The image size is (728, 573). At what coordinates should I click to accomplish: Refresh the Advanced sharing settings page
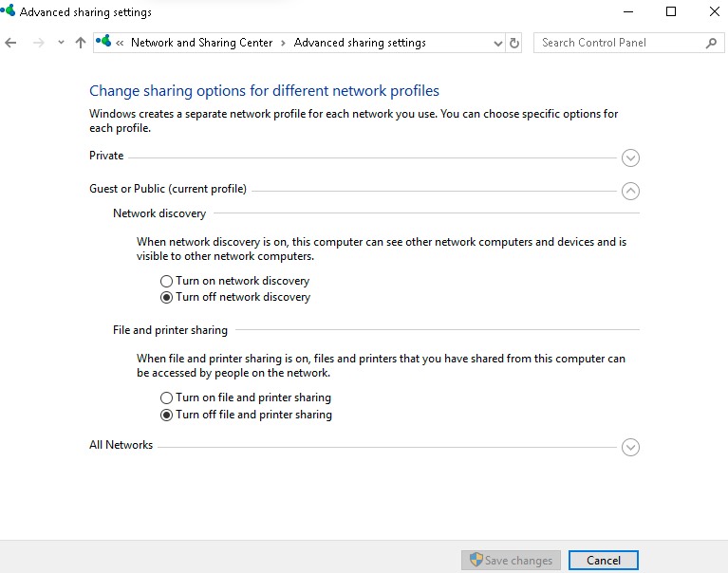point(513,43)
